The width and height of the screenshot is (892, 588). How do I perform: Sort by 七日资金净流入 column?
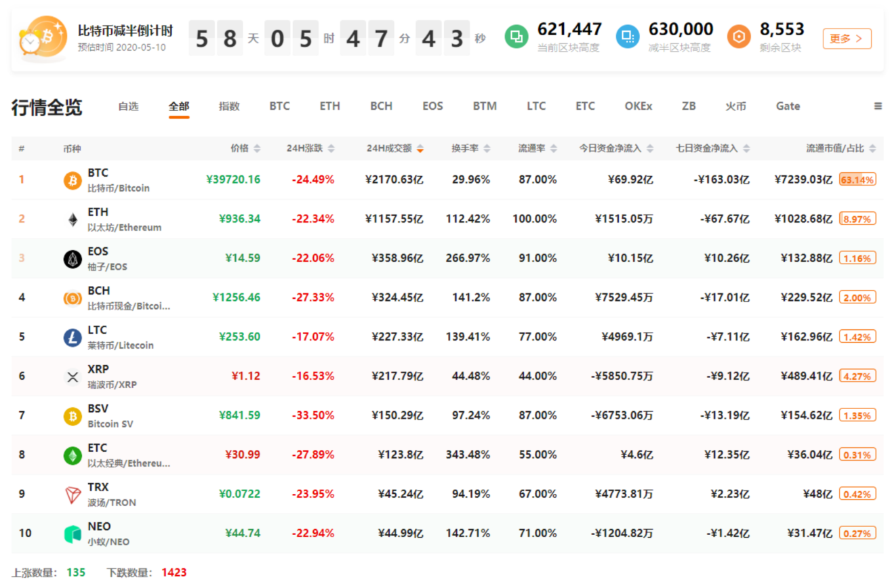[x=713, y=148]
